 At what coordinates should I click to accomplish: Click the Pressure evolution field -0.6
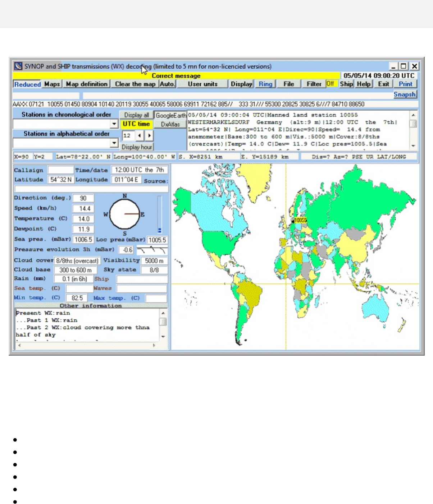point(127,250)
